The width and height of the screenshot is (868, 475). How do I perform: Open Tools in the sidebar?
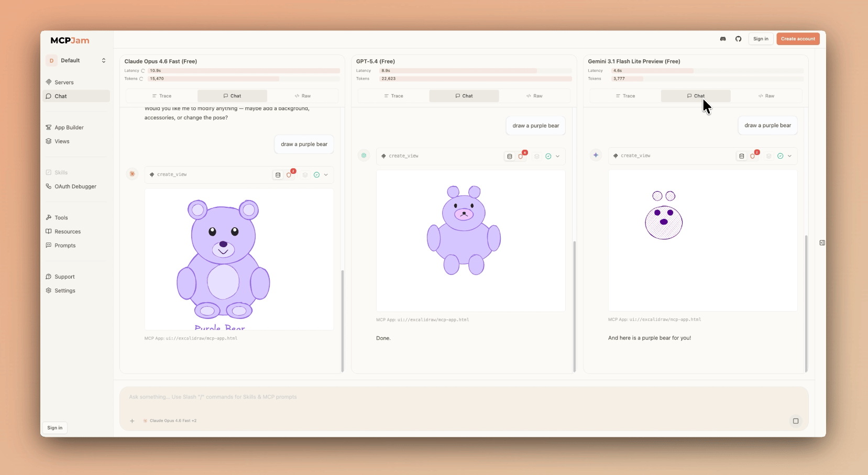pos(76,217)
